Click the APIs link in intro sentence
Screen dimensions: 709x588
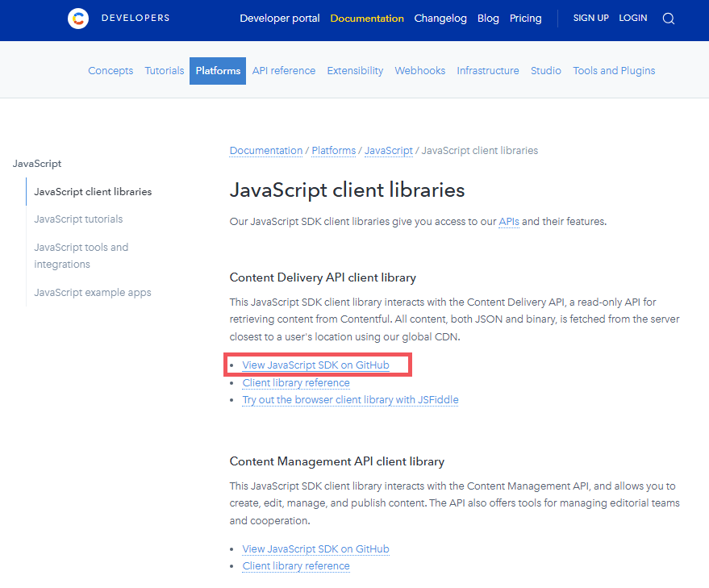(x=509, y=222)
